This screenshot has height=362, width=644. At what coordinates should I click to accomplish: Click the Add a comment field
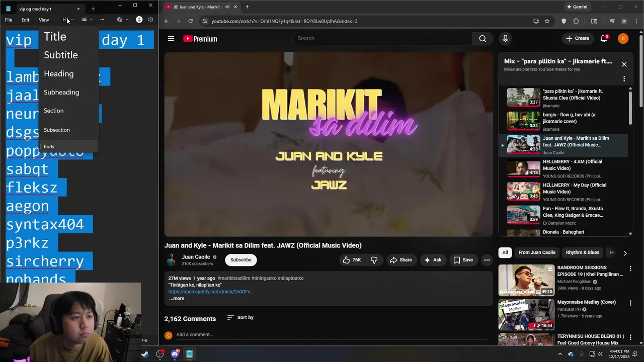332,335
